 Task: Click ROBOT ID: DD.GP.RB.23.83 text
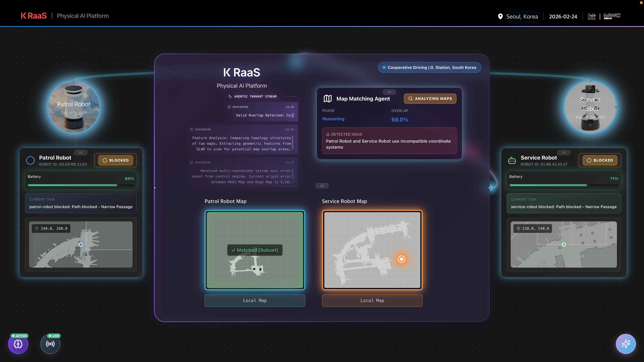63,164
